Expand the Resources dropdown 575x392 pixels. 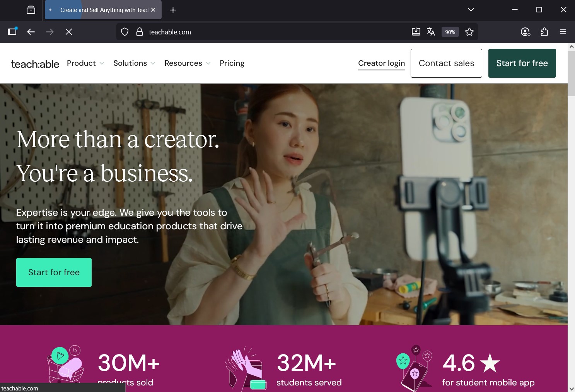point(187,63)
